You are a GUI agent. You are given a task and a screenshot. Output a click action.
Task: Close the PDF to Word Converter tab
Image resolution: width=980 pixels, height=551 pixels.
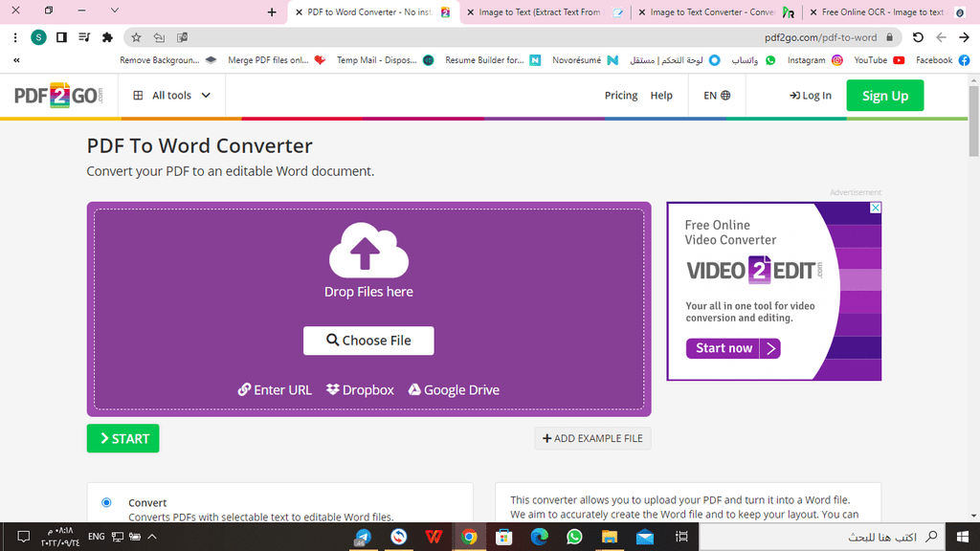click(x=299, y=11)
